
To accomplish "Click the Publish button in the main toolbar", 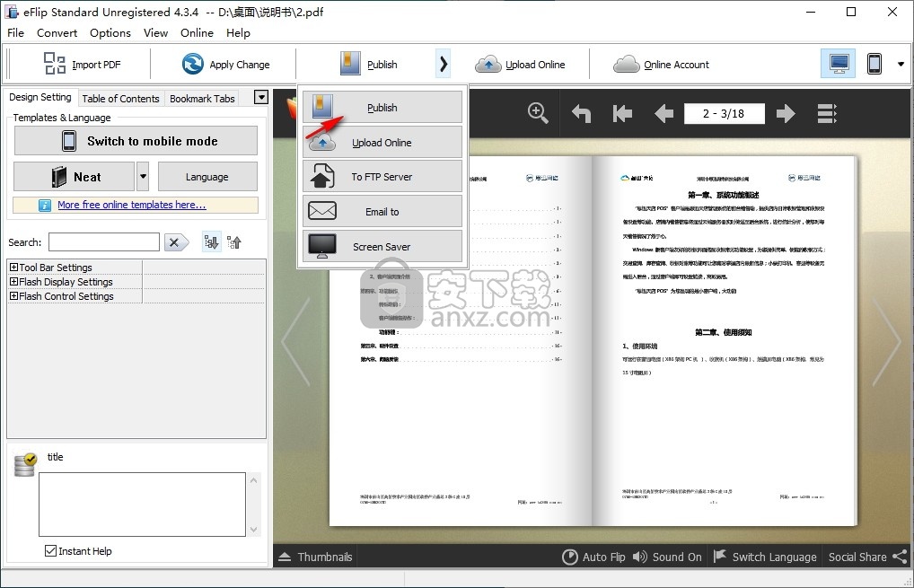I will 368,64.
